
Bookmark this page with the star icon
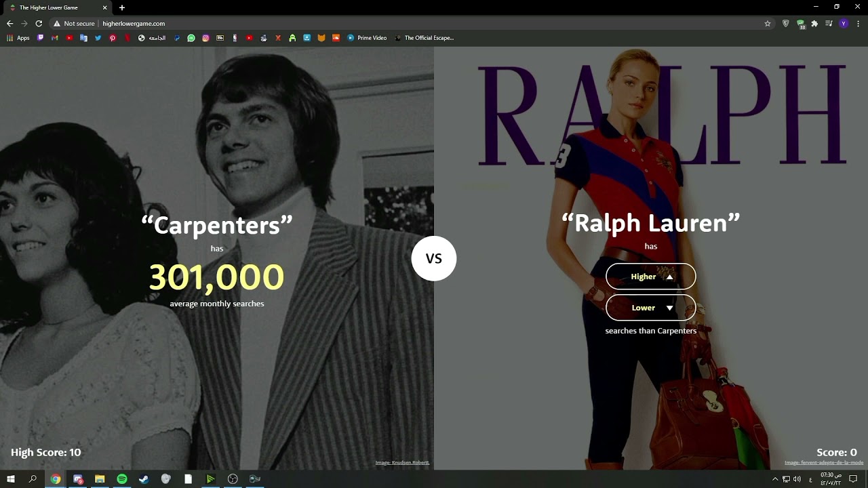click(x=768, y=23)
